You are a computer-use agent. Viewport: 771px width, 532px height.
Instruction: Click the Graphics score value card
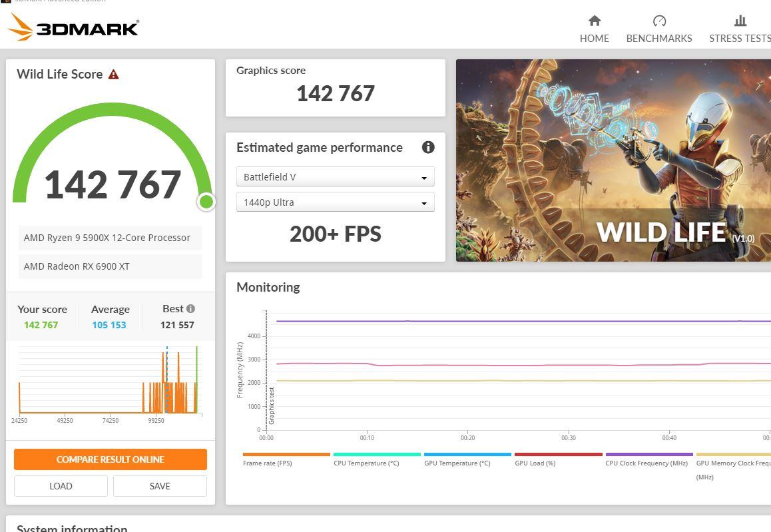(336, 88)
